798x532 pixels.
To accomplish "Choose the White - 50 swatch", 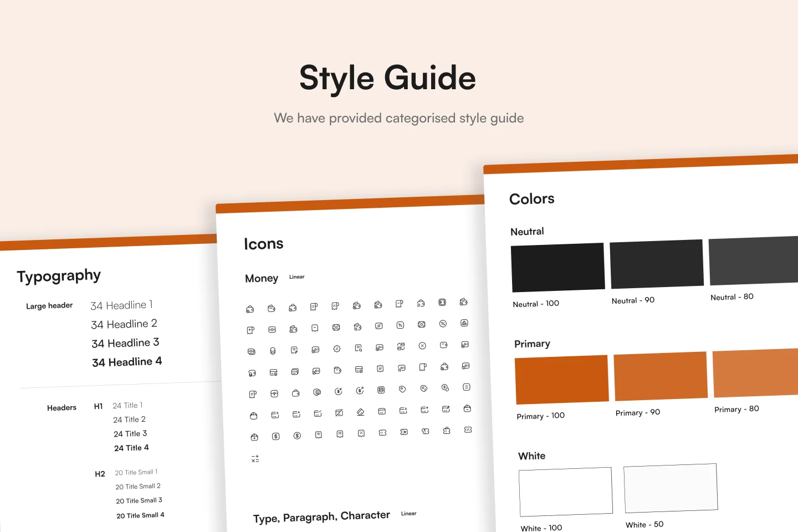I will click(x=671, y=488).
